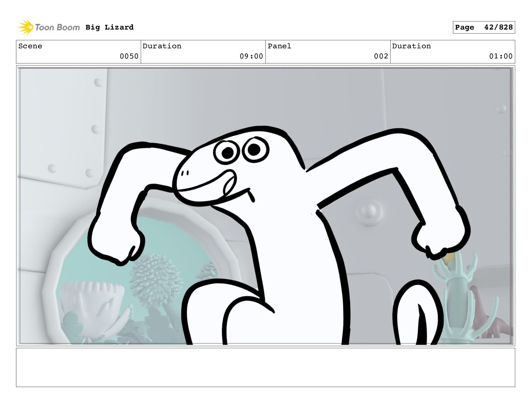
Task: Click the panel duration value '01:00'
Action: pos(501,56)
